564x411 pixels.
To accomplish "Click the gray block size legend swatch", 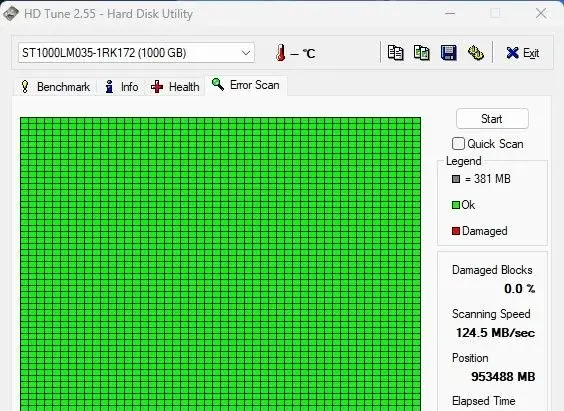I will (x=456, y=179).
